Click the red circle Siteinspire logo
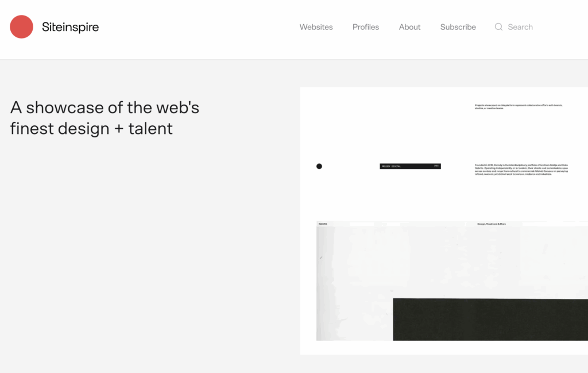Viewport: 588px width, 373px height. (22, 27)
